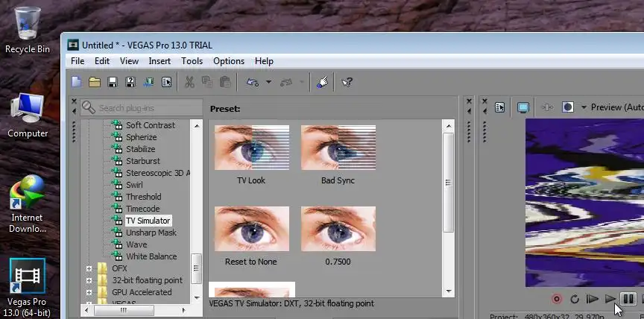This screenshot has height=319, width=644.
Task: Select Swirl in plug-in list
Action: pos(134,185)
